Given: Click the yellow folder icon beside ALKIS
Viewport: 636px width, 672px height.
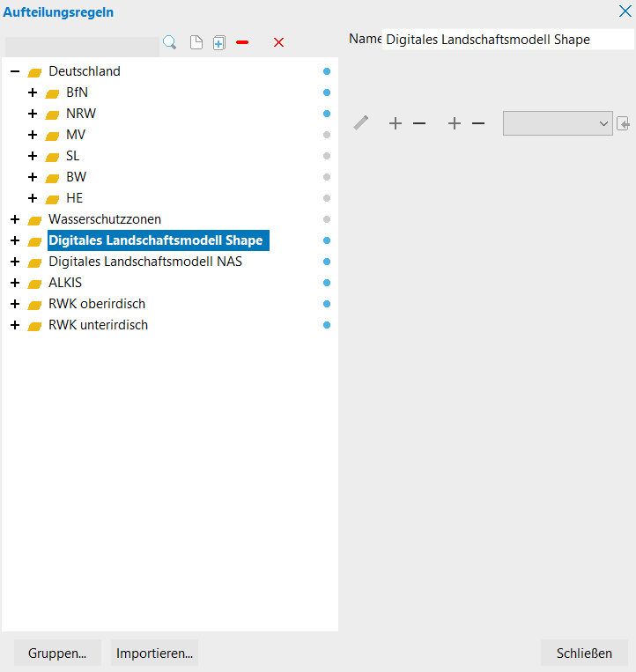Looking at the screenshot, I should (x=35, y=284).
